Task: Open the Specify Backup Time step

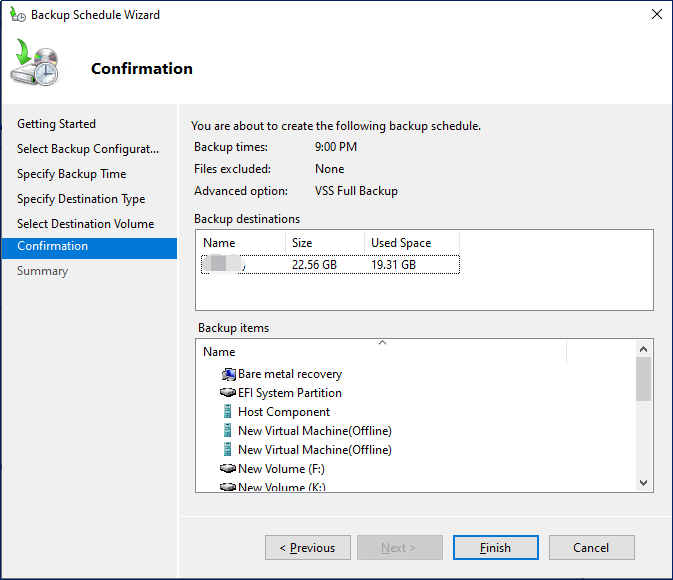Action: click(71, 174)
